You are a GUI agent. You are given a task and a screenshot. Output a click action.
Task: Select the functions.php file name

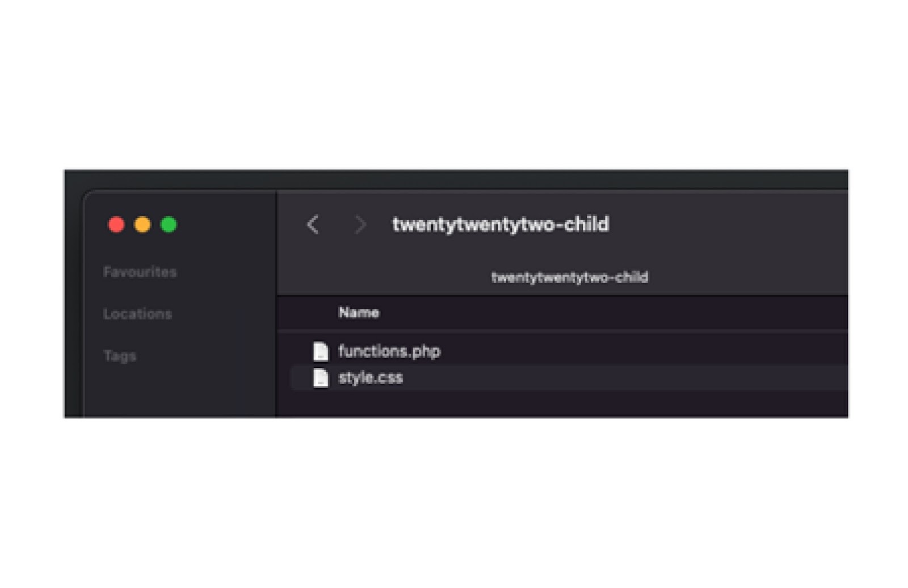[389, 351]
